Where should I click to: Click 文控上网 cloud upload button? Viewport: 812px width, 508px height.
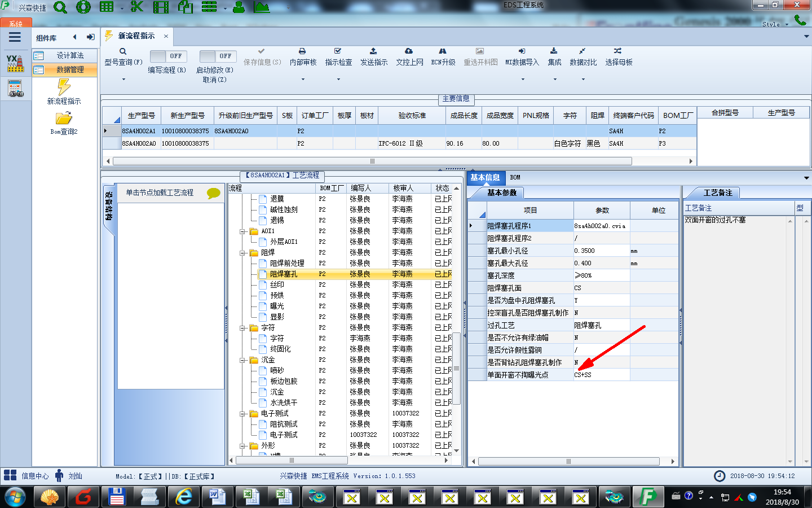409,58
